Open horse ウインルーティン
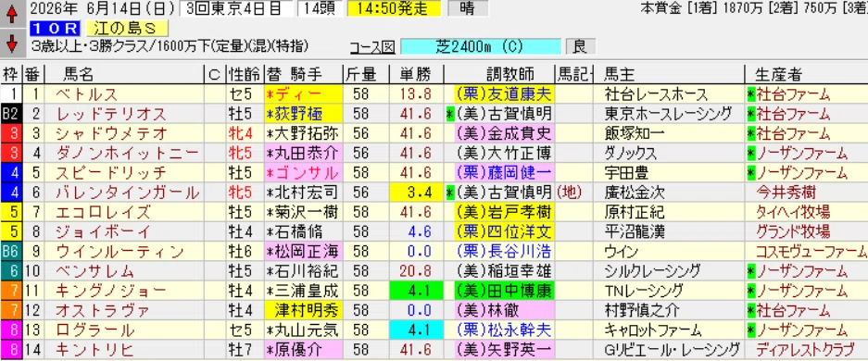 pyautogui.click(x=120, y=252)
